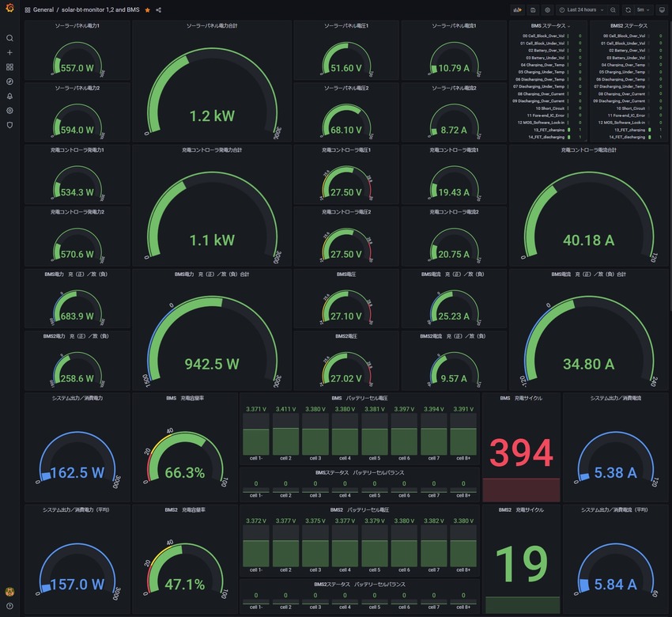Click the cycle view mode monitor icon
The width and height of the screenshot is (672, 617).
pyautogui.click(x=662, y=9)
